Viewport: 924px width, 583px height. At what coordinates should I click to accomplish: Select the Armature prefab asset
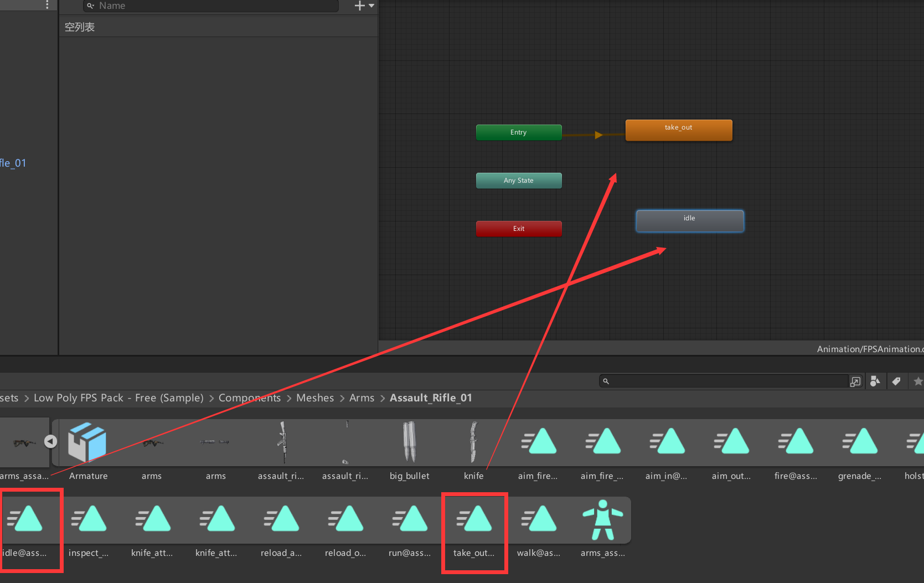coord(88,450)
